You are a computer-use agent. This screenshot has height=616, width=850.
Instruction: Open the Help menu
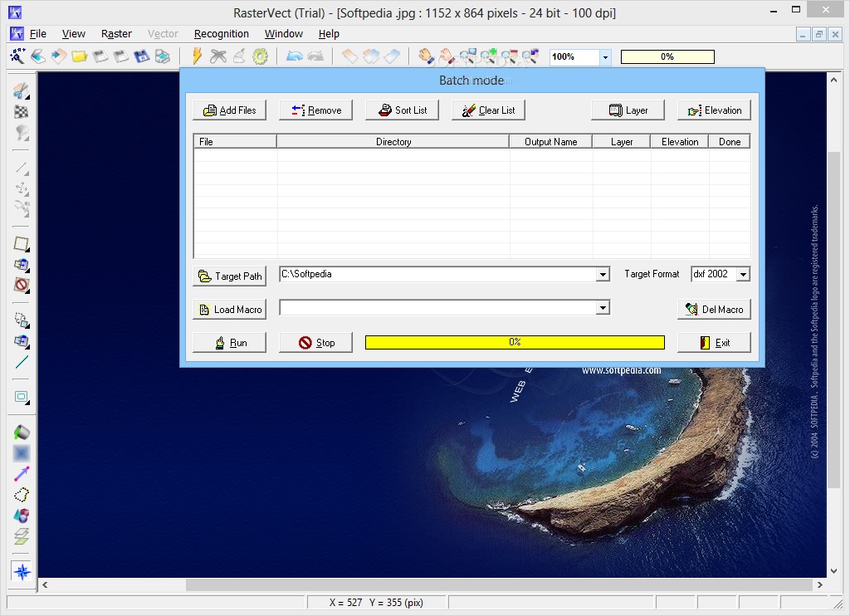(x=329, y=33)
